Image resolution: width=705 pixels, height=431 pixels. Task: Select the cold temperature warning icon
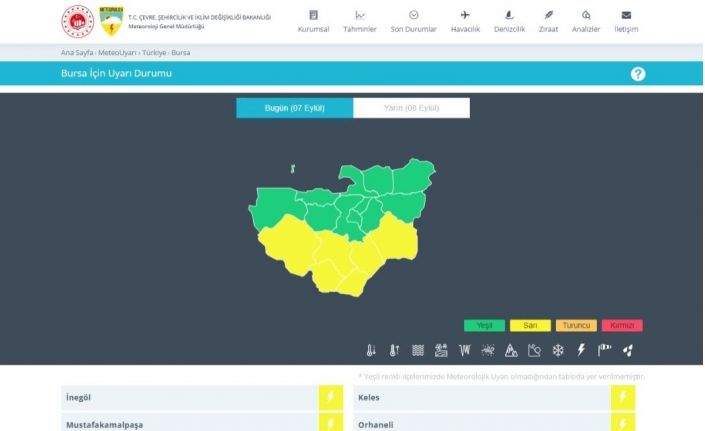point(370,350)
